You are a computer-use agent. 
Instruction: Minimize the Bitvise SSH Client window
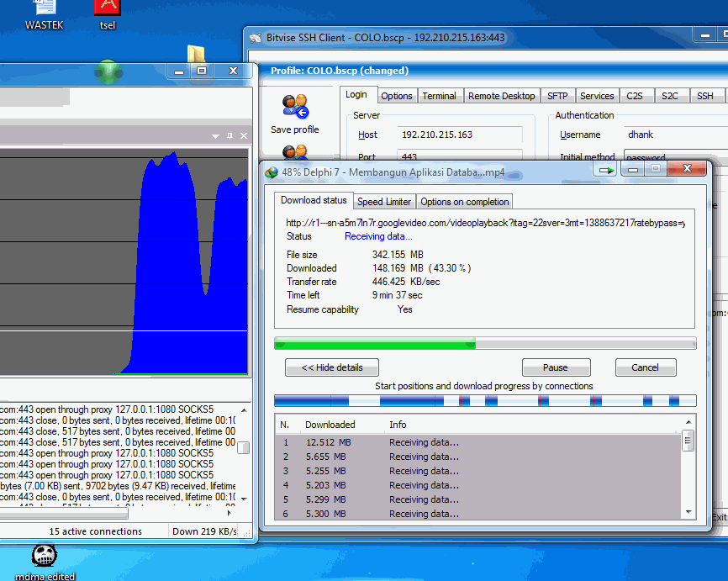[x=705, y=35]
